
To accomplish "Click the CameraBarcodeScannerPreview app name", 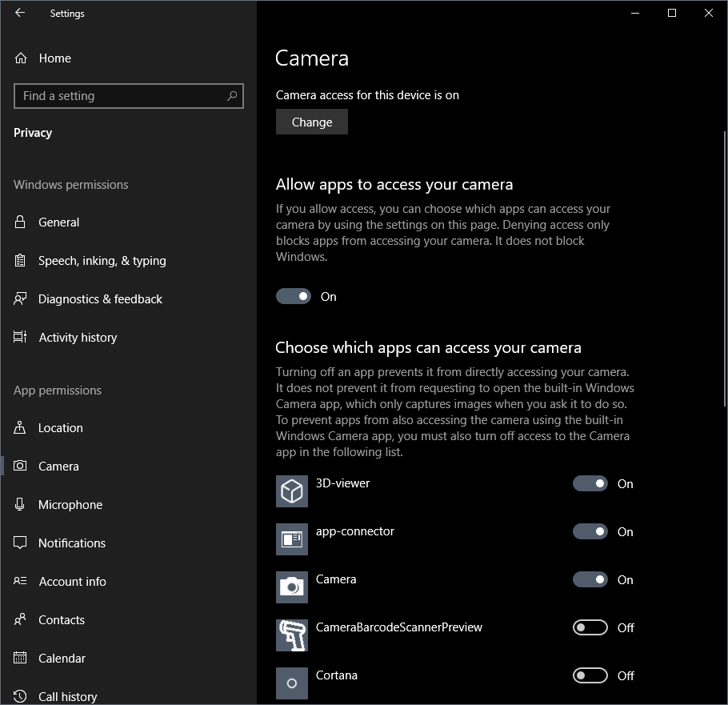I will pos(399,627).
